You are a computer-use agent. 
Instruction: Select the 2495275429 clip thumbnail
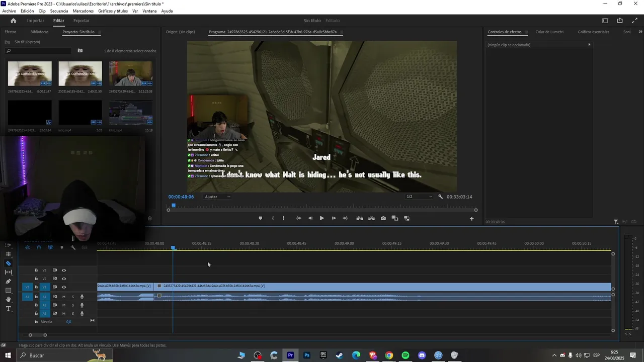click(x=130, y=73)
